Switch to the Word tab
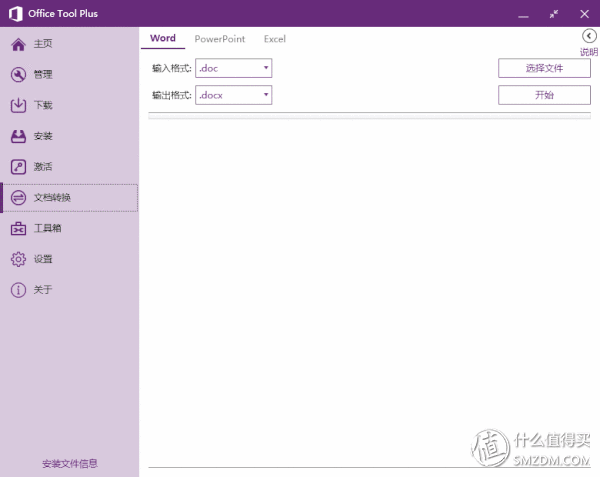This screenshot has height=477, width=600. point(163,38)
